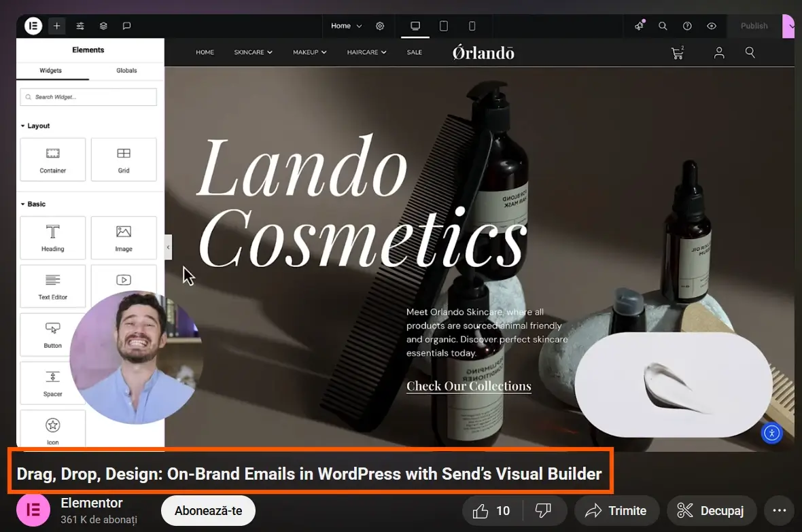Select the Video widget

tap(124, 281)
